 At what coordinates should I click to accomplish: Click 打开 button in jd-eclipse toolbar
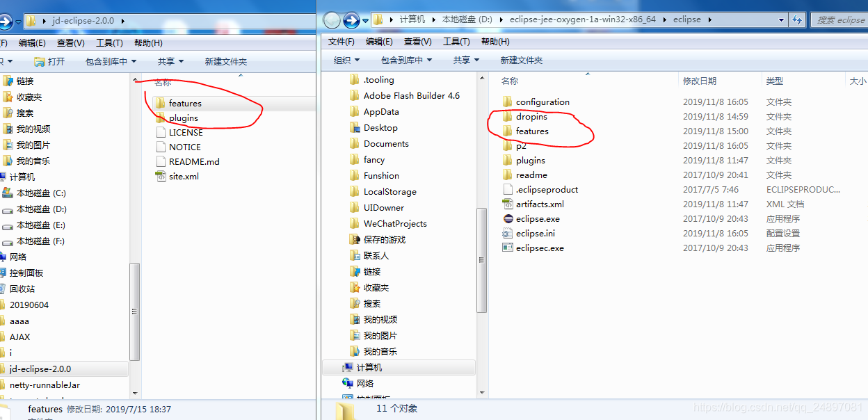point(49,62)
